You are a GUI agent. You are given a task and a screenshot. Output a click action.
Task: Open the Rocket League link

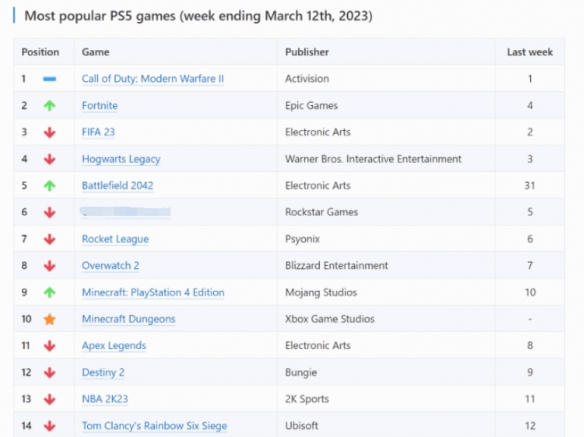click(115, 239)
